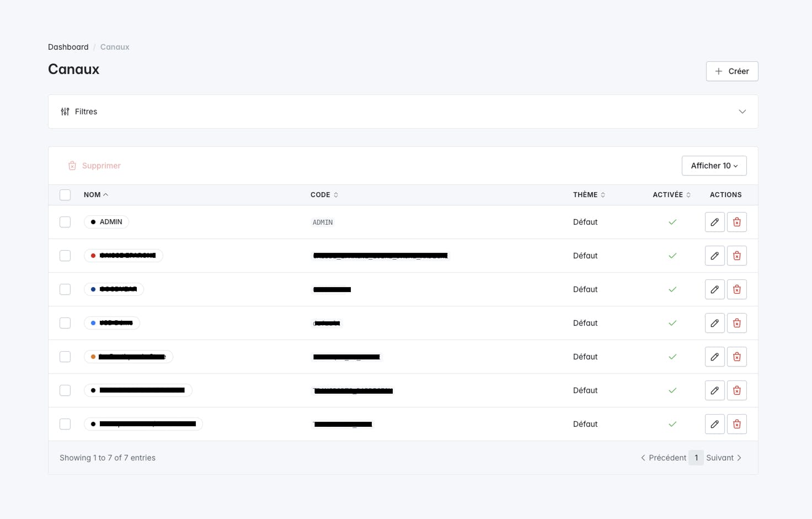Click the green activated checkmark for ADMIN
This screenshot has width=812, height=519.
click(x=672, y=222)
